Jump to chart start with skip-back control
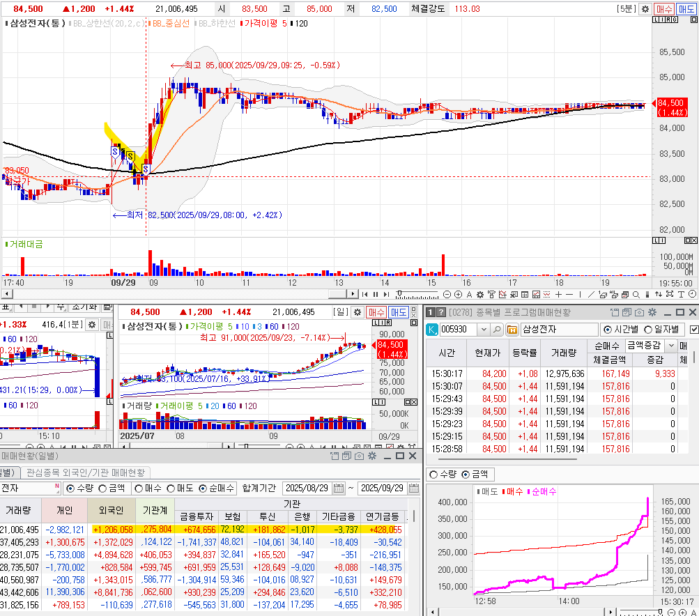 (365, 294)
